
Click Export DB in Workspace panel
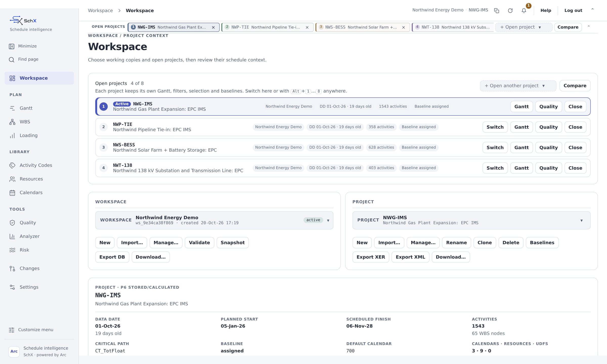tap(112, 257)
